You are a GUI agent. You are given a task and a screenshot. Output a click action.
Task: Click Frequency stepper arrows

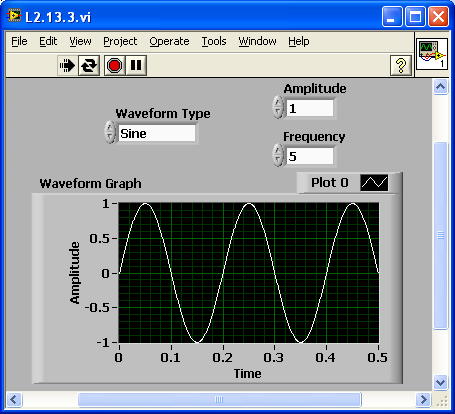click(278, 155)
